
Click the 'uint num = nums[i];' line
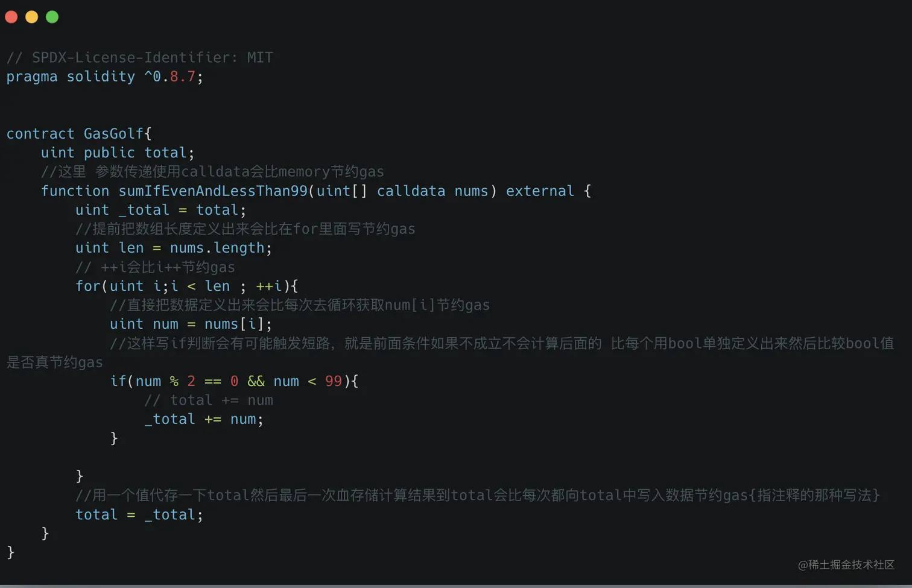pos(191,324)
